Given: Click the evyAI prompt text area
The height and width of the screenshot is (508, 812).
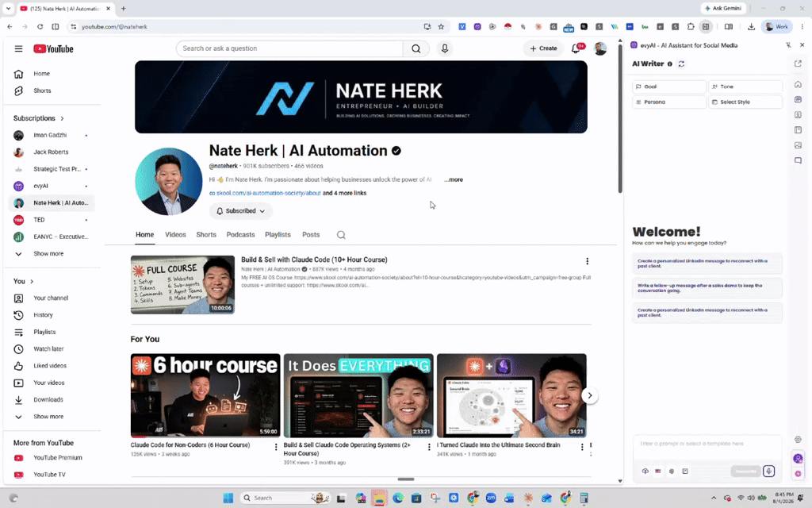Looking at the screenshot, I should click(x=707, y=448).
